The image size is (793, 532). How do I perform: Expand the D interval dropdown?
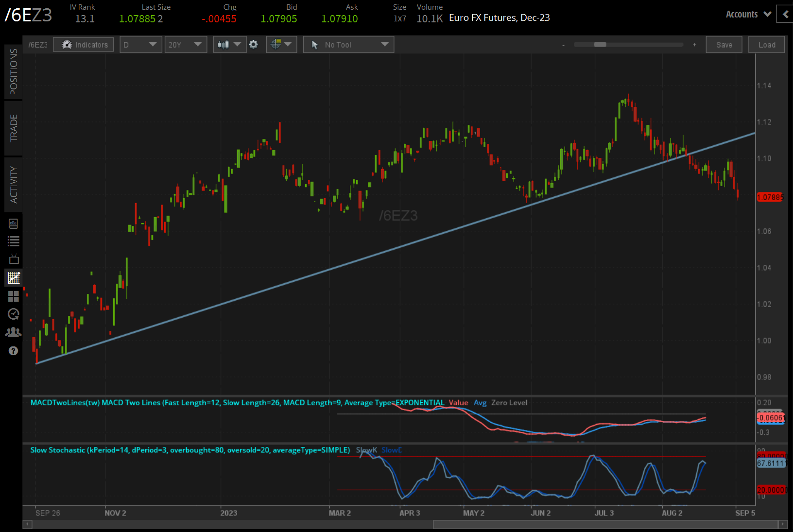click(x=141, y=45)
